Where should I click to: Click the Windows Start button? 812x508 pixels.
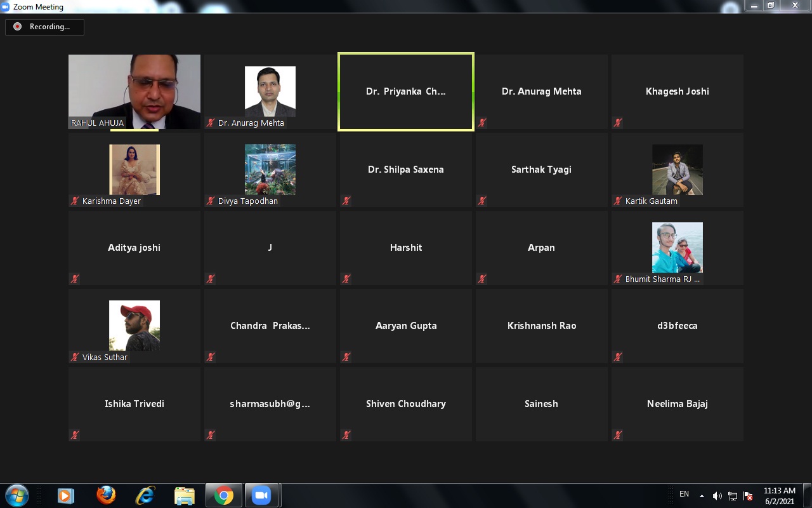tap(17, 495)
